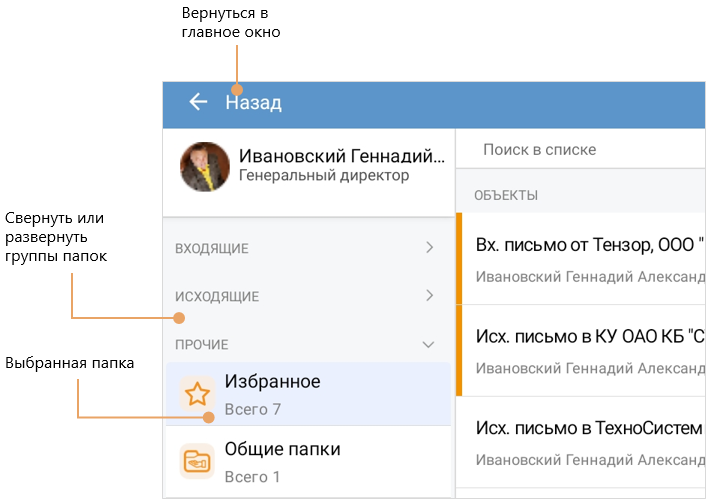Screen dimensions: 710x503
Task: Click the back arrow icon
Action: pyautogui.click(x=198, y=102)
